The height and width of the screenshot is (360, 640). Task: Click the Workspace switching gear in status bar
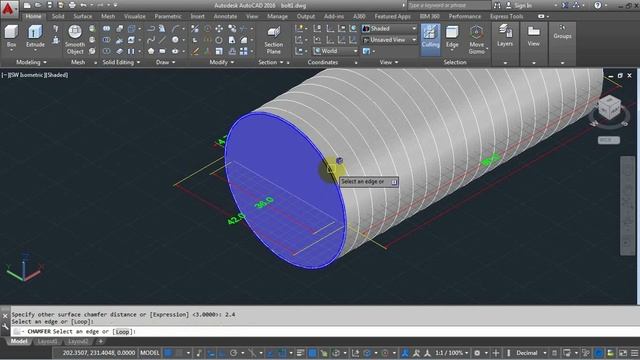tap(477, 353)
